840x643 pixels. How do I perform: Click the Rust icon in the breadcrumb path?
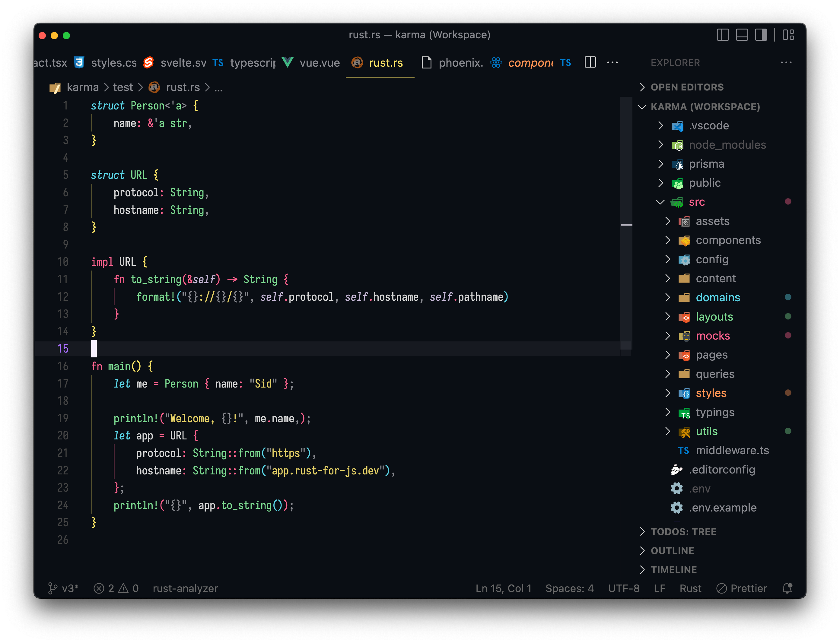154,87
